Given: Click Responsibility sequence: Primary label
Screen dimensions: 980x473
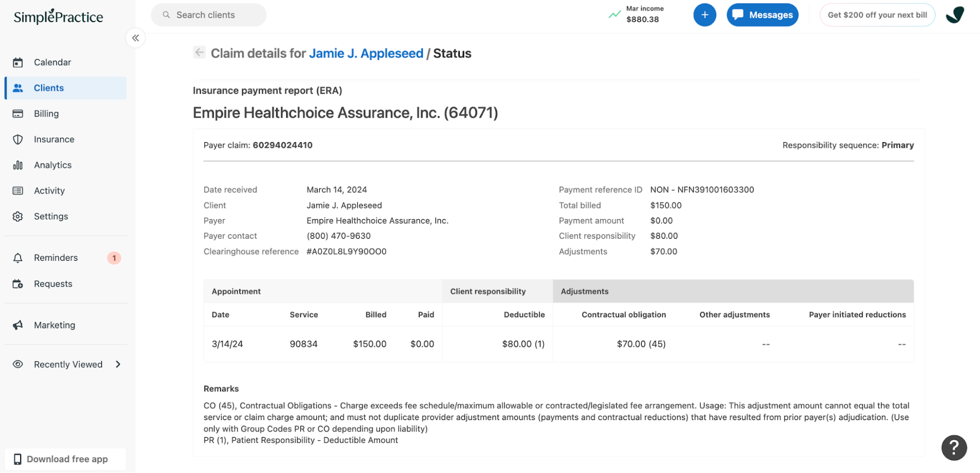Looking at the screenshot, I should (x=848, y=145).
